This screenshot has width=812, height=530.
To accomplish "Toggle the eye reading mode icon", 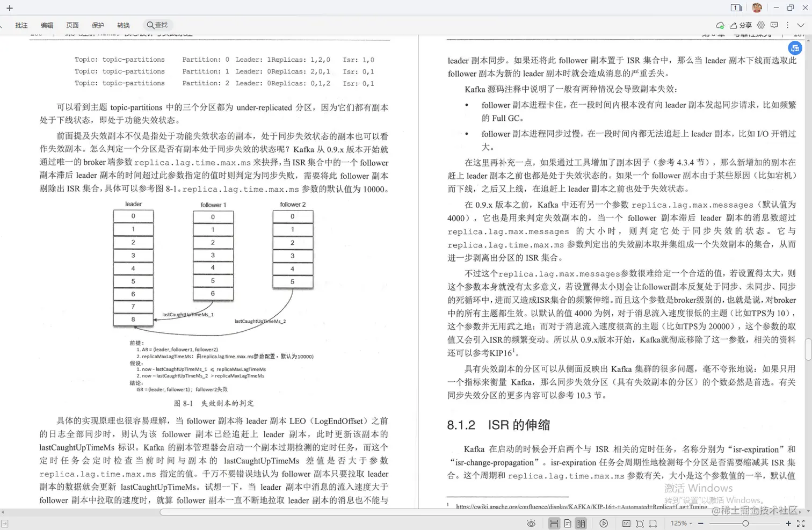I will (531, 524).
